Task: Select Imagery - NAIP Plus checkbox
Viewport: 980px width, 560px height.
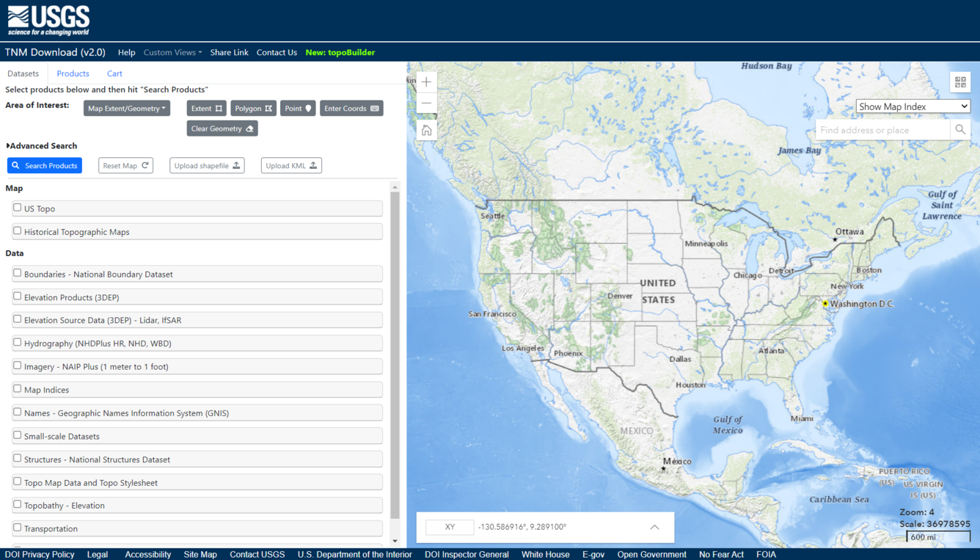Action: coord(18,366)
